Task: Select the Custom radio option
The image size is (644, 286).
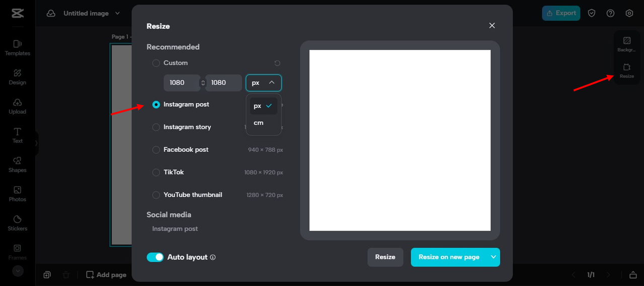Action: (x=156, y=63)
